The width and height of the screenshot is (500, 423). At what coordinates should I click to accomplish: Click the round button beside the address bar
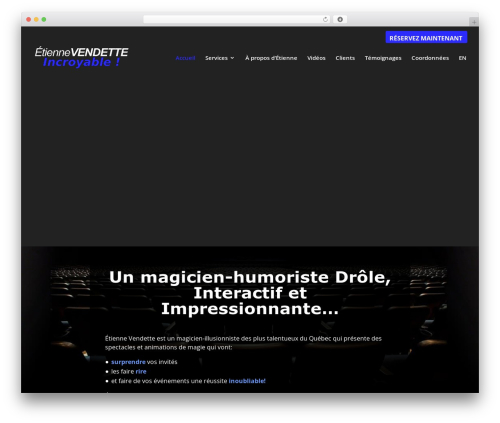click(x=340, y=19)
